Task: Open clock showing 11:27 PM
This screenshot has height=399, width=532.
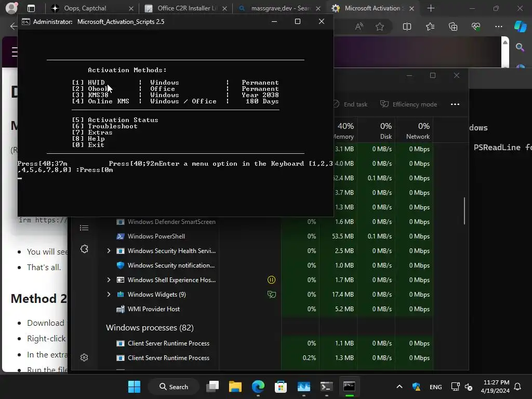Action: click(495, 387)
